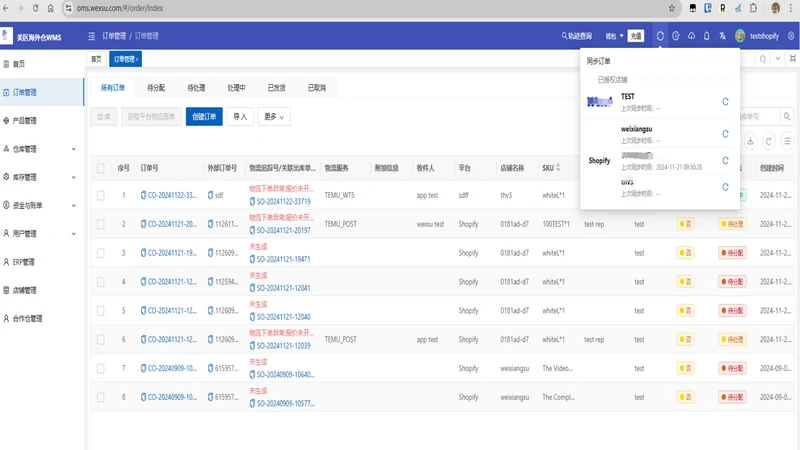This screenshot has height=450, width=800.
Task: Sync the Shopify store last synced 2024-11-21
Action: point(725,160)
